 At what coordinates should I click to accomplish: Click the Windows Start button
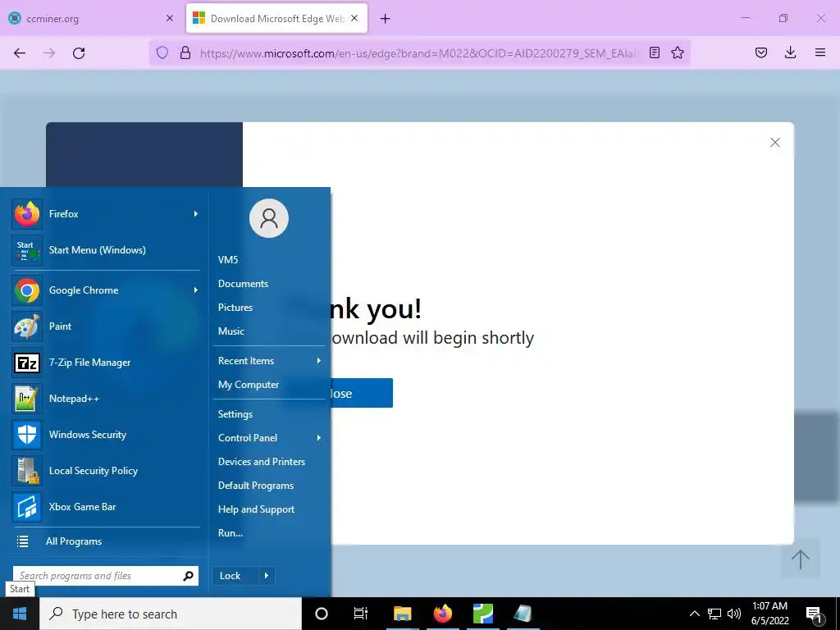(20, 614)
